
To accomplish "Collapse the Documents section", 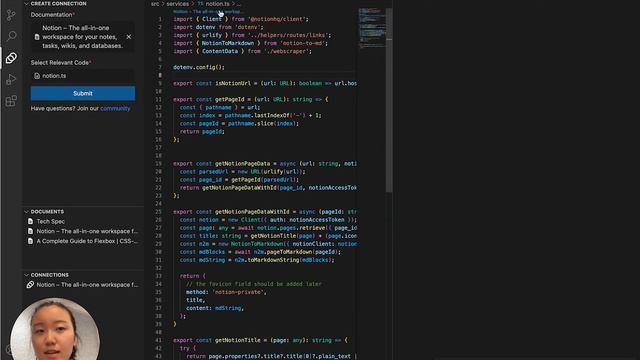I will point(27,211).
